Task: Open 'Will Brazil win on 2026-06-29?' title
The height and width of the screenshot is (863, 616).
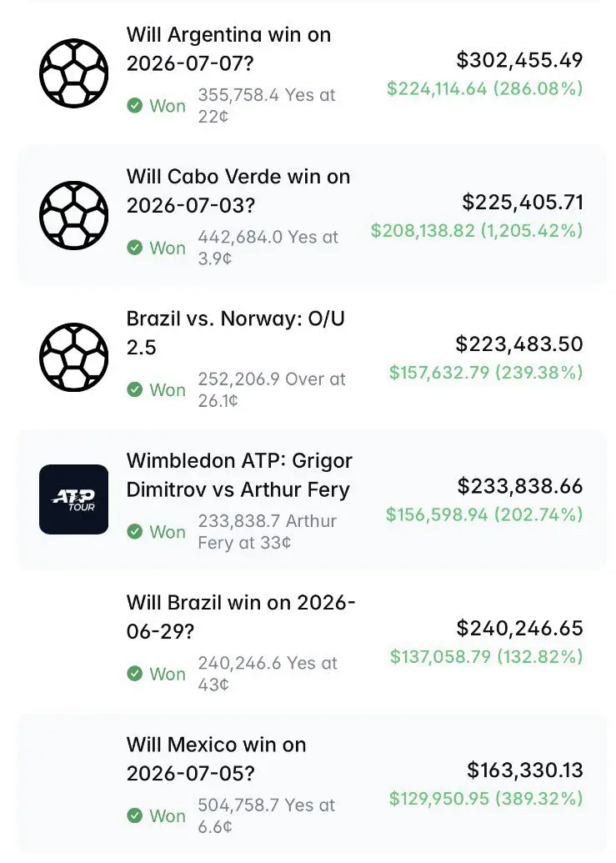Action: [241, 617]
